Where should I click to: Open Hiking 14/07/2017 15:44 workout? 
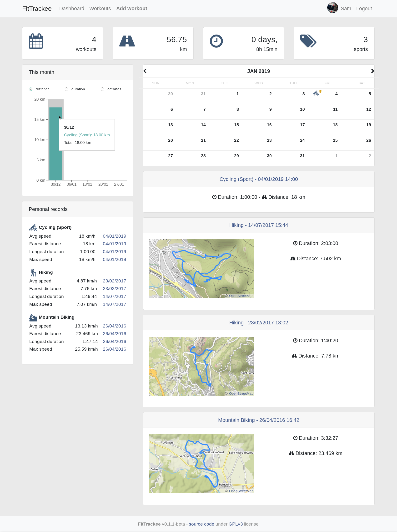pyautogui.click(x=258, y=225)
